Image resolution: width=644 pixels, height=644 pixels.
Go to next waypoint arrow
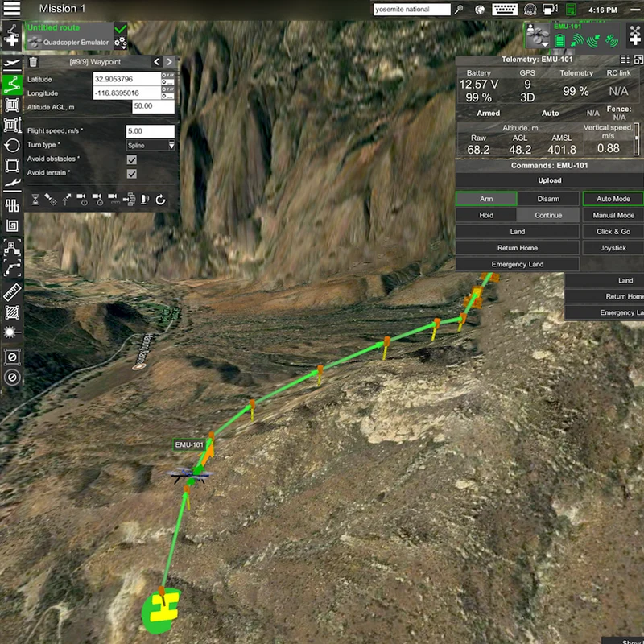(x=169, y=62)
